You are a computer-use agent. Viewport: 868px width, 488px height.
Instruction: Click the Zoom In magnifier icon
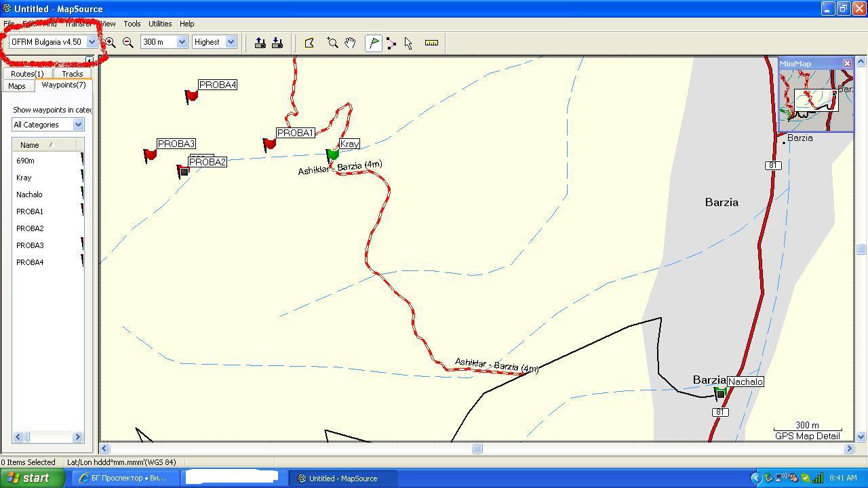pos(110,43)
